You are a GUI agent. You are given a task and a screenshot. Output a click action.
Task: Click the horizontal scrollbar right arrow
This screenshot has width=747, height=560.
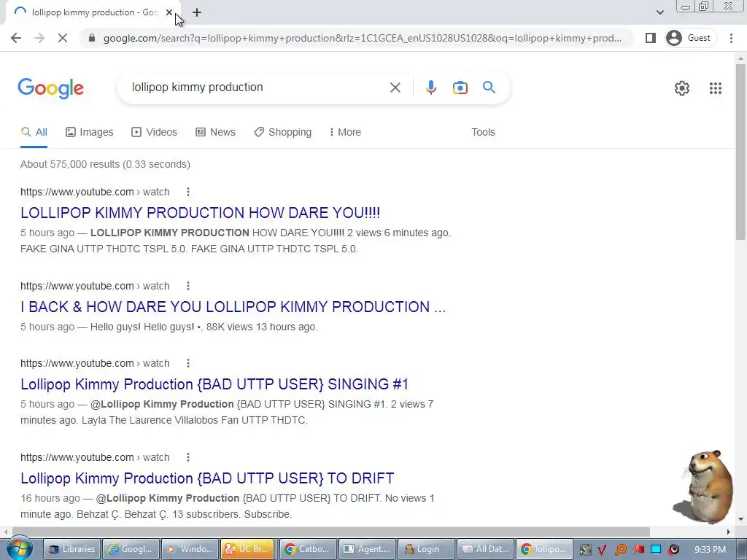pyautogui.click(x=729, y=532)
